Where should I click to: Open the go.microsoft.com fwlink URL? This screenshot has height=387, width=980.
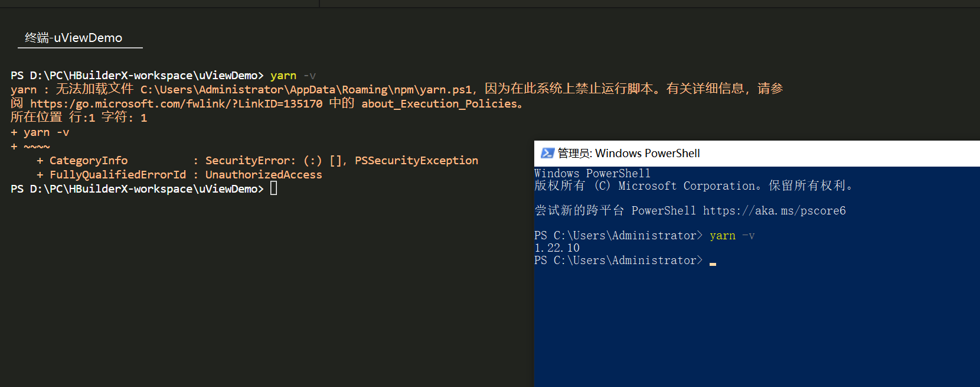pos(177,104)
